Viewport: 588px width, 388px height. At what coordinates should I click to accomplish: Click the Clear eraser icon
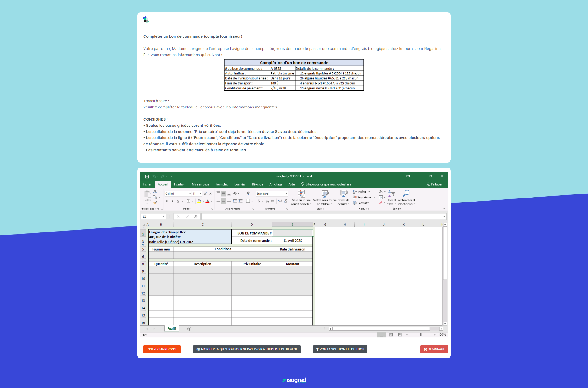[x=381, y=203]
